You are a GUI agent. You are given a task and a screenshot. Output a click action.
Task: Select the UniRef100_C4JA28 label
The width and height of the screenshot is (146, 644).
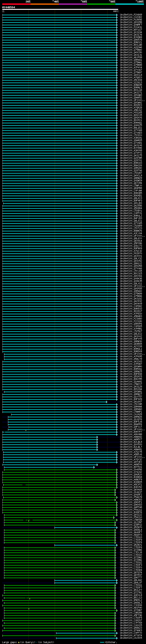click(131, 414)
